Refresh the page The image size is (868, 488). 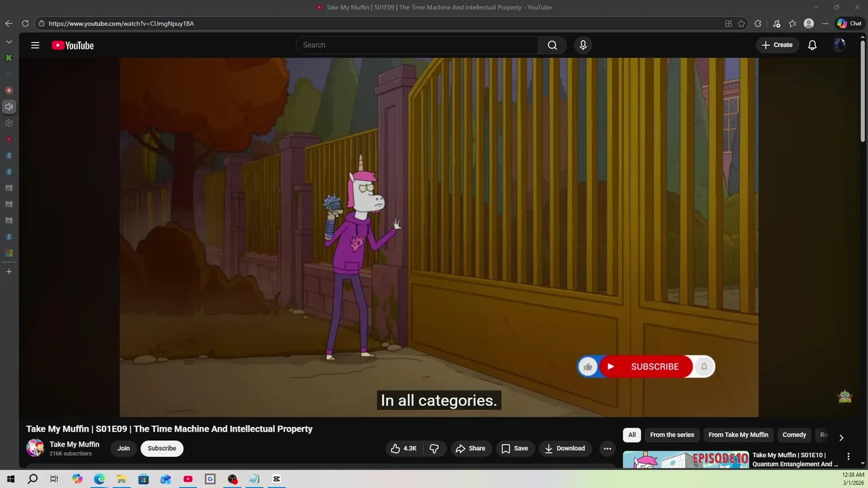(25, 24)
